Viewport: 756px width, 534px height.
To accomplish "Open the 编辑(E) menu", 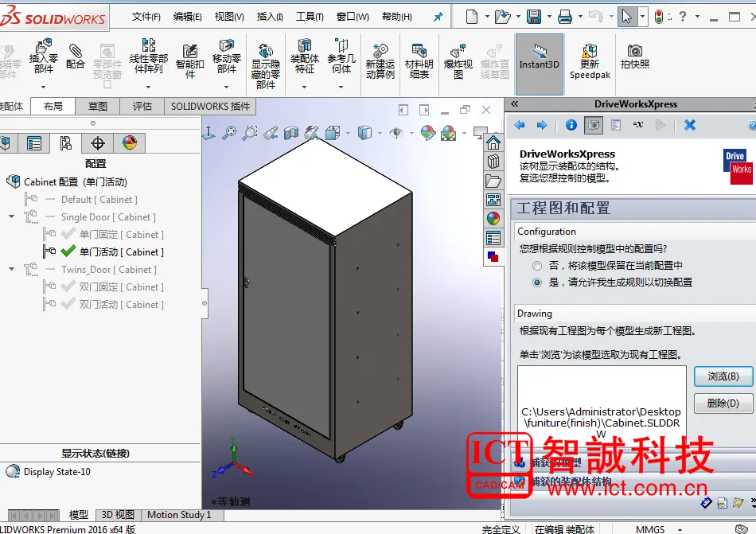I will [x=188, y=17].
